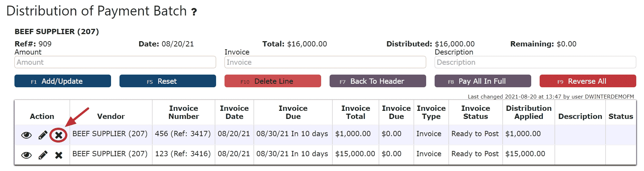Edit invoice 456 line with pencil icon

43,135
